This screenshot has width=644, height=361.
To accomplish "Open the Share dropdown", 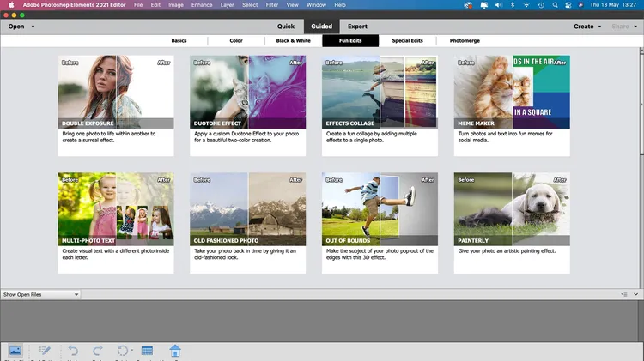I will [624, 27].
